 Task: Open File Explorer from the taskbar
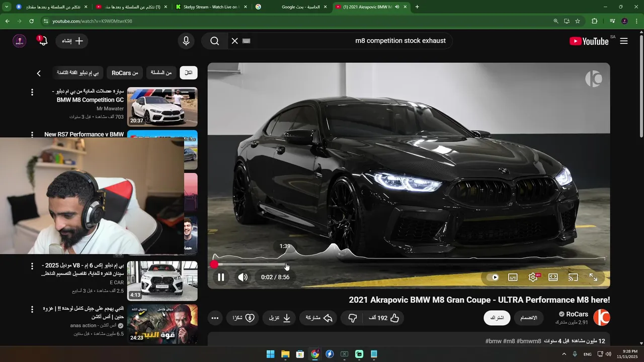click(285, 354)
